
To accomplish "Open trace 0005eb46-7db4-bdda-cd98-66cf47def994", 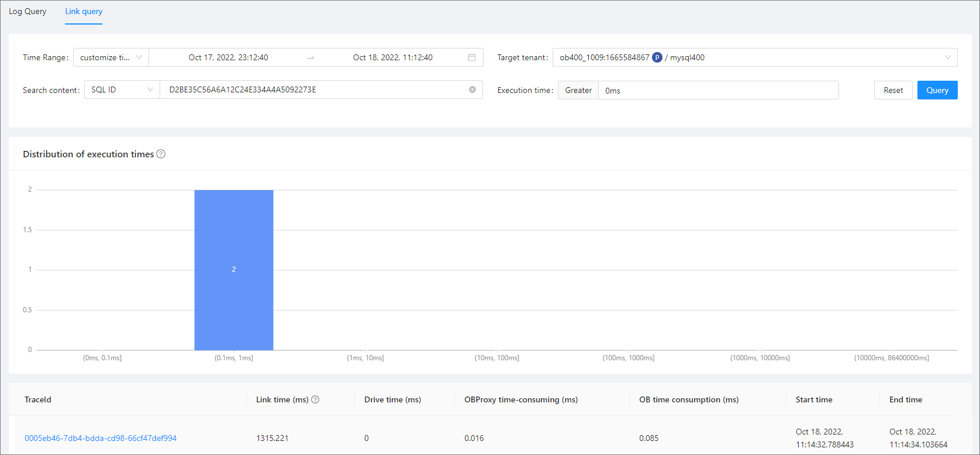I will (x=101, y=438).
